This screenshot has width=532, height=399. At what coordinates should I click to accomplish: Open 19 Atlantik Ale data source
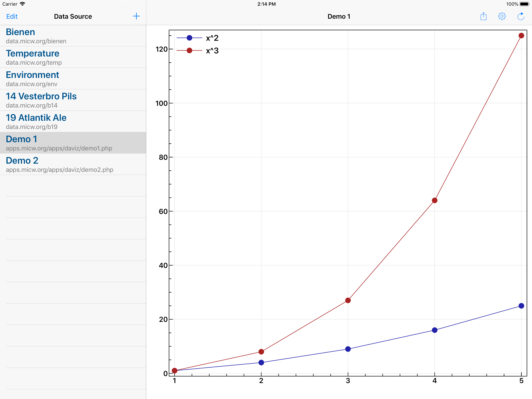pyautogui.click(x=73, y=122)
